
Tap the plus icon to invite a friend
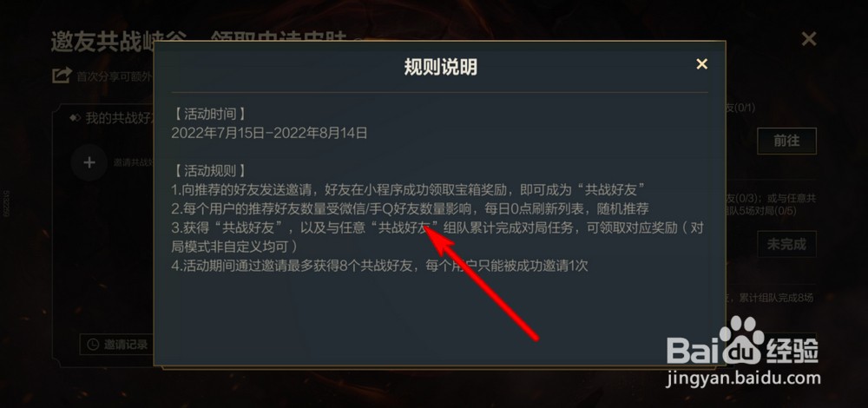pyautogui.click(x=89, y=162)
